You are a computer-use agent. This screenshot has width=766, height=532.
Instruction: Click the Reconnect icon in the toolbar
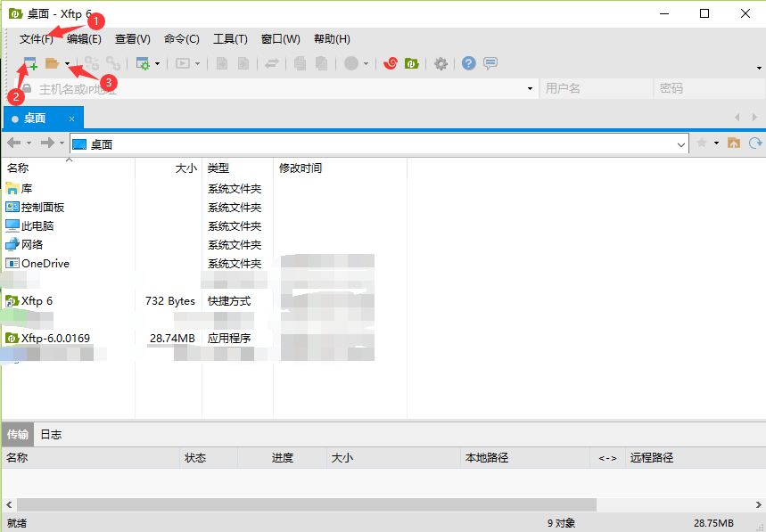click(92, 63)
